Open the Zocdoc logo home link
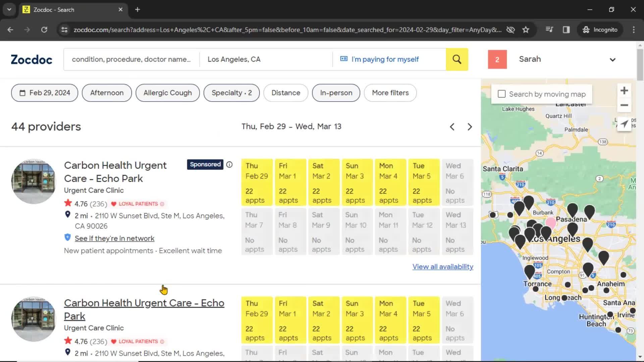The height and width of the screenshot is (362, 644). (x=32, y=59)
